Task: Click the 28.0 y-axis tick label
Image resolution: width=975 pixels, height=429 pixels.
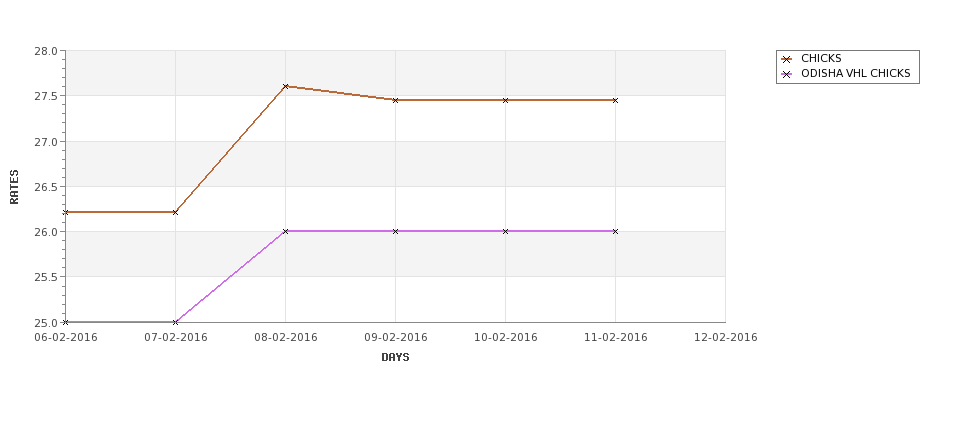Action: point(47,51)
